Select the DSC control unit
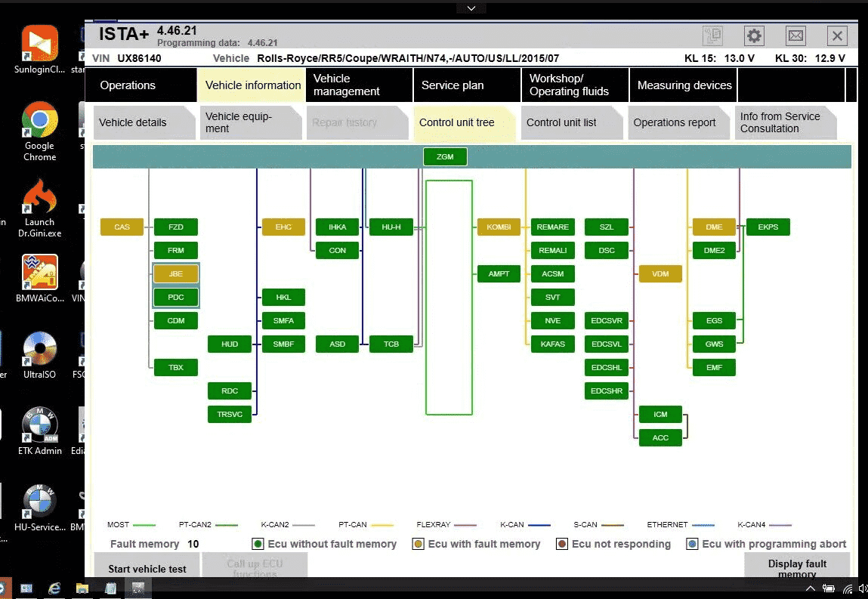The image size is (868, 599). [x=607, y=250]
